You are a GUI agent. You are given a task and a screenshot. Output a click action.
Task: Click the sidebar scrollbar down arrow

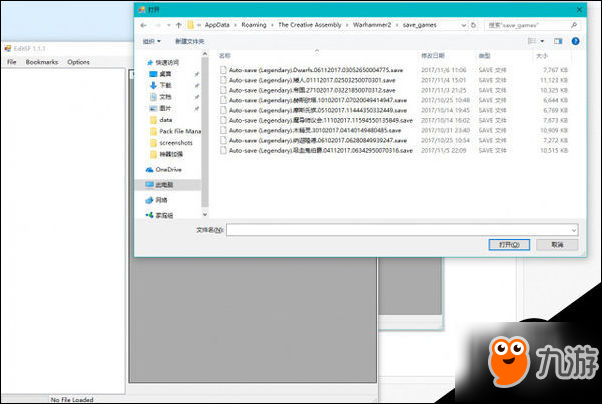pyautogui.click(x=205, y=214)
